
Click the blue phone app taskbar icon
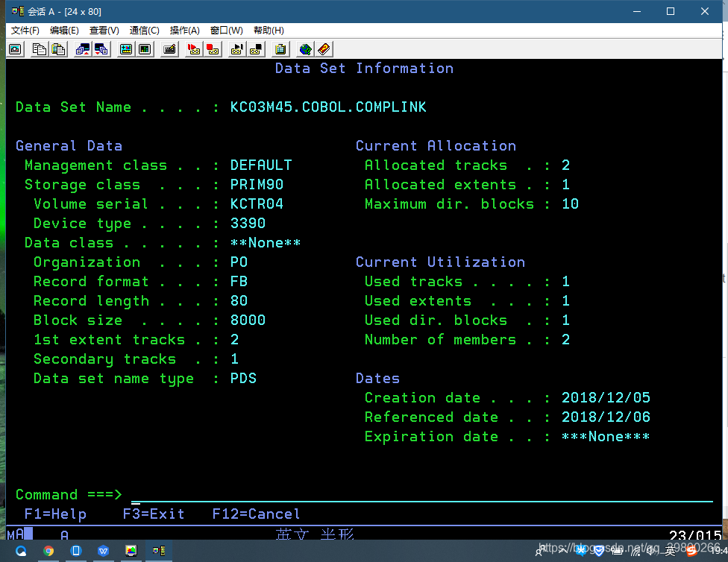coord(75,551)
